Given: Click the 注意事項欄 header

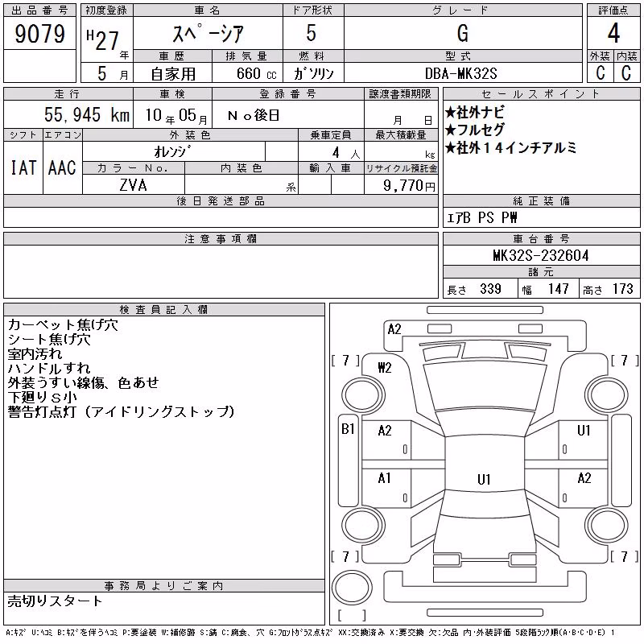Looking at the screenshot, I should pyautogui.click(x=221, y=239).
